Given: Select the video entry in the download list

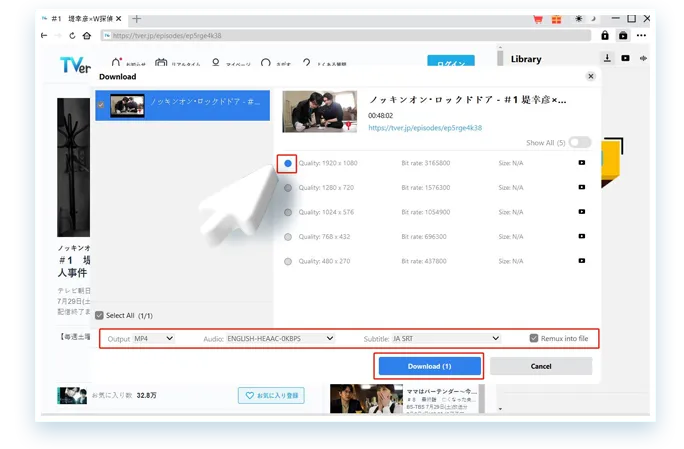Looking at the screenshot, I should coord(182,105).
